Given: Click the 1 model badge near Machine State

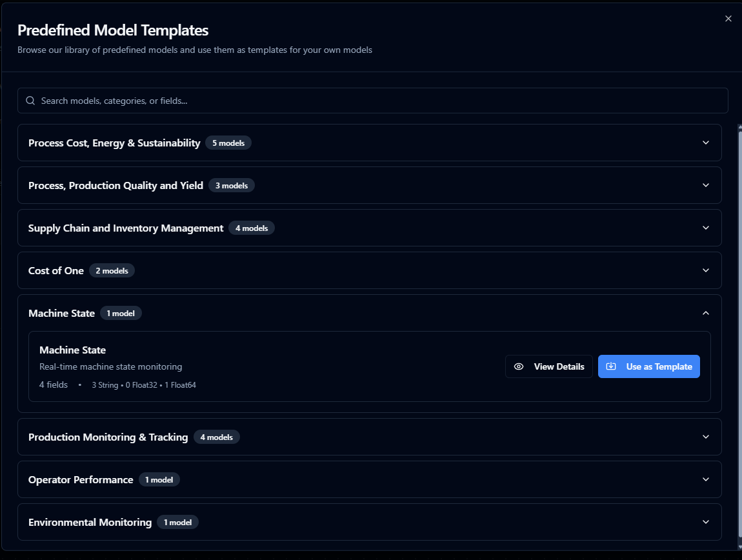Looking at the screenshot, I should [x=121, y=314].
